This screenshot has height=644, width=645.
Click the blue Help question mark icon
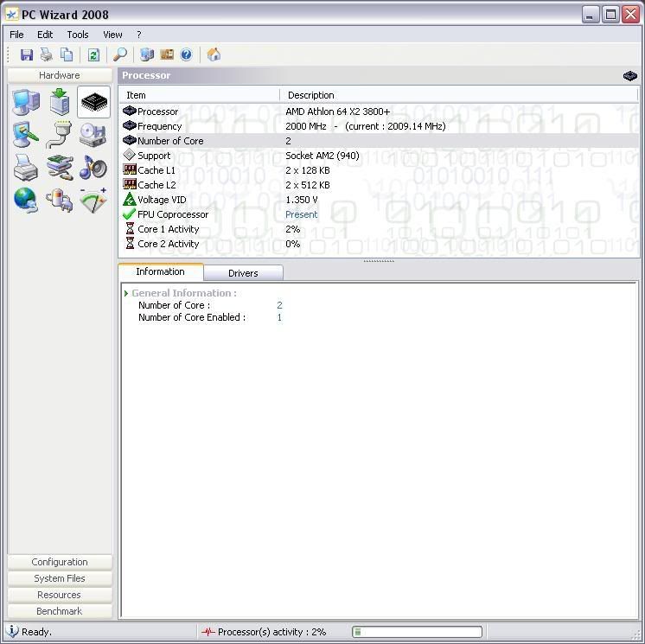pos(187,54)
